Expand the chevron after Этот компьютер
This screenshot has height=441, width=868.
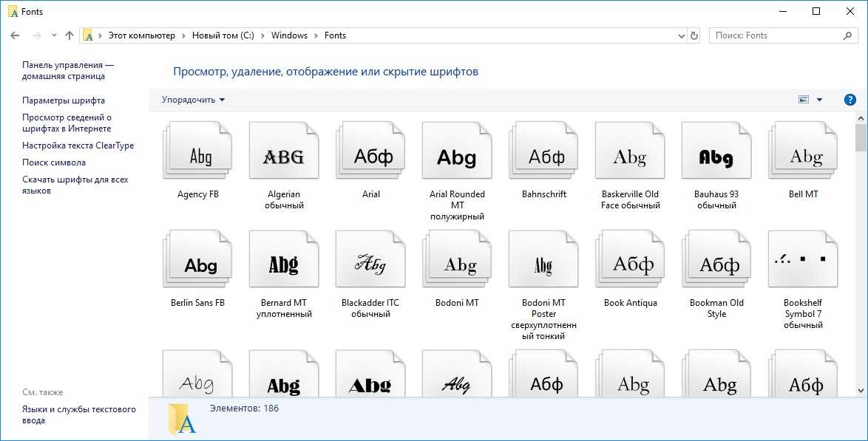tap(184, 35)
